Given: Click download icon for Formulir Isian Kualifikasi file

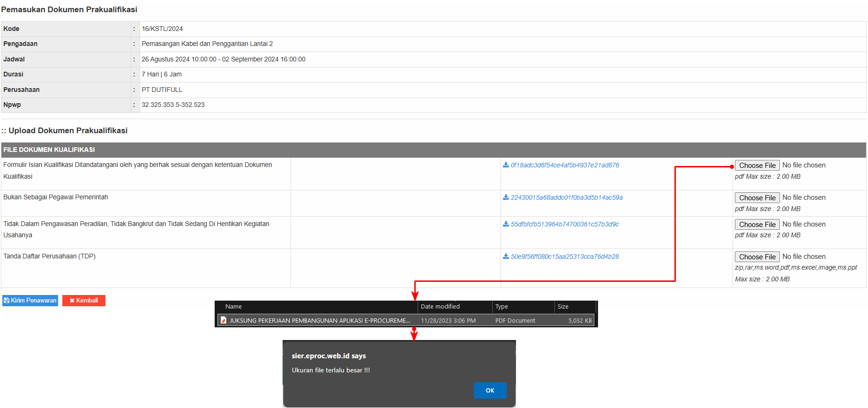Looking at the screenshot, I should 506,165.
